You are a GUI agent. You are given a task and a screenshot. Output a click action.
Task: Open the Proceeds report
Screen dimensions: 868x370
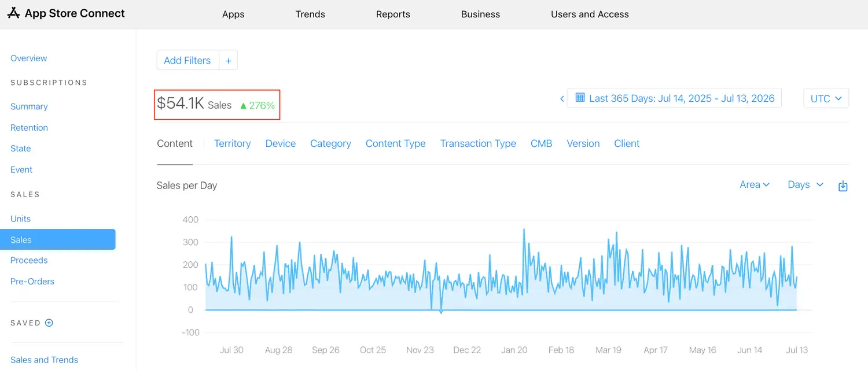click(29, 261)
